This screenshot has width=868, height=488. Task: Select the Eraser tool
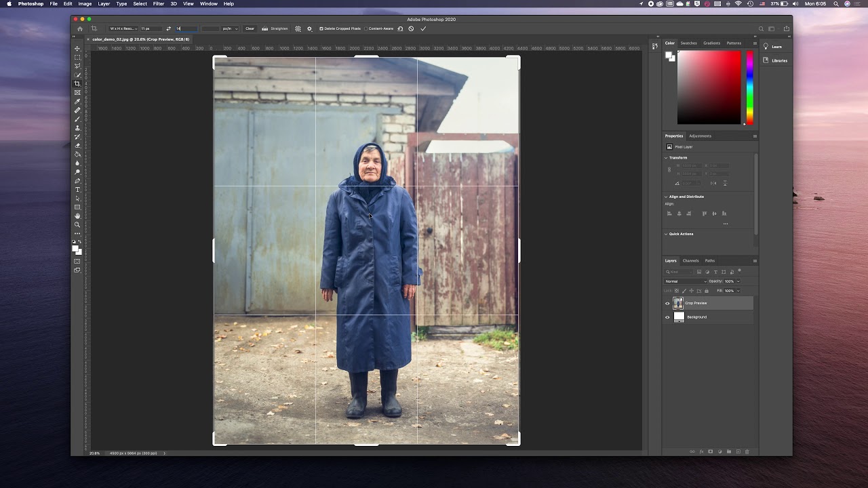click(77, 145)
